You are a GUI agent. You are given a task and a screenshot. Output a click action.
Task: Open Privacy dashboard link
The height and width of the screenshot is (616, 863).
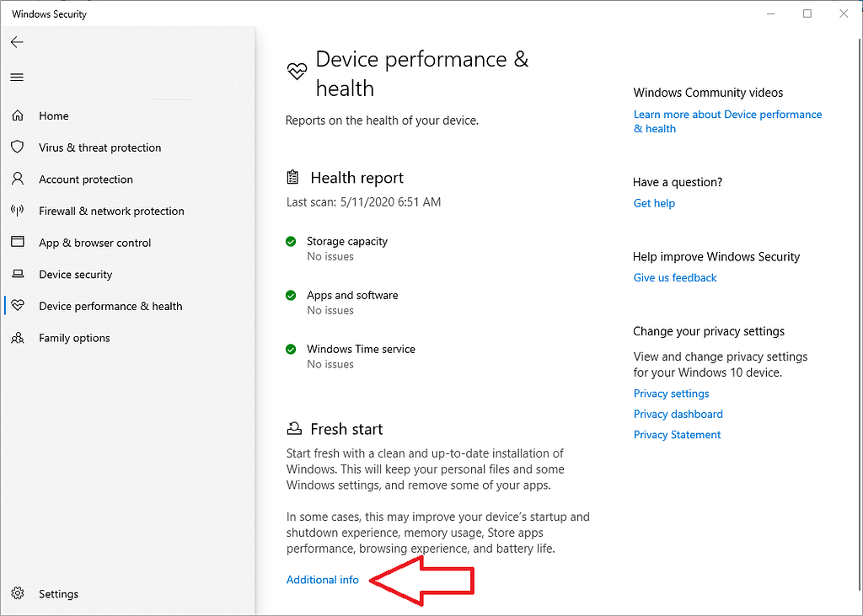(x=678, y=414)
